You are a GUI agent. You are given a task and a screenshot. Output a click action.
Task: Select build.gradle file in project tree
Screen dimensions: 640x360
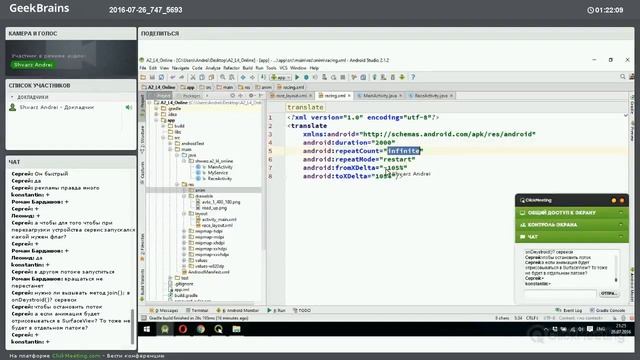pyautogui.click(x=183, y=296)
